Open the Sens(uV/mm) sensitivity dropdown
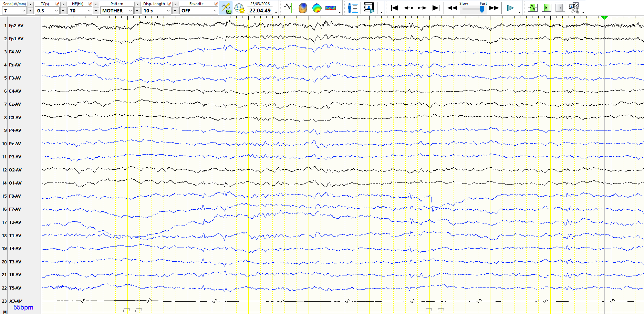644x314 pixels. tap(14, 11)
